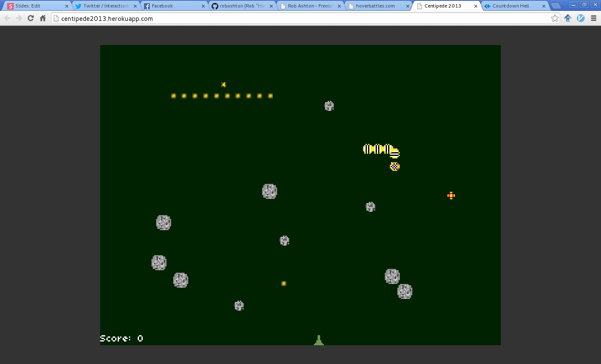Click the address bar URL centipede2013.herokuapp.com
The image size is (601, 364).
[107, 18]
